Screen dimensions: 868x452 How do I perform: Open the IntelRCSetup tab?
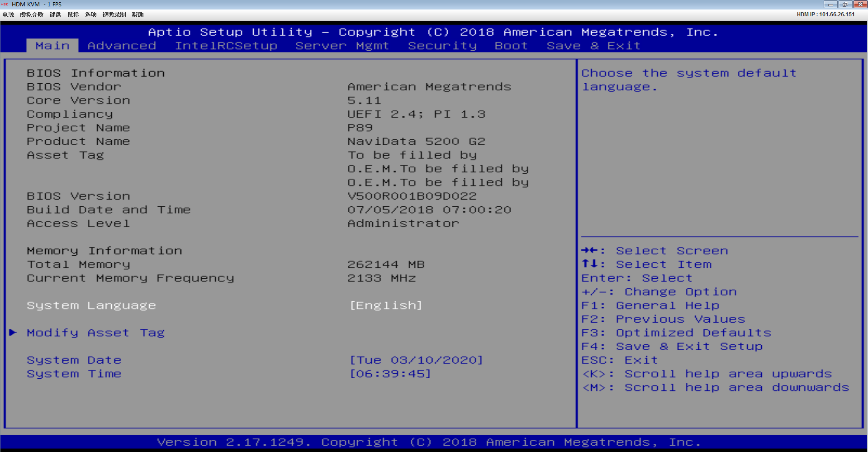[226, 46]
